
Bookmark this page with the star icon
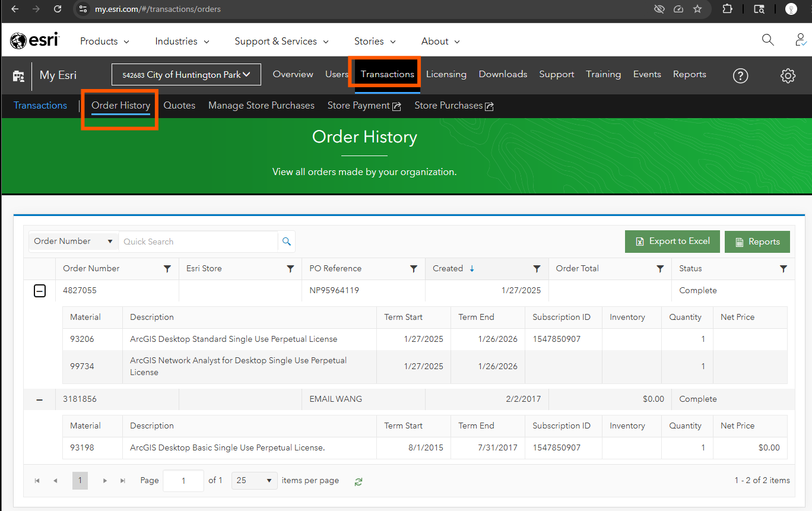coord(697,9)
